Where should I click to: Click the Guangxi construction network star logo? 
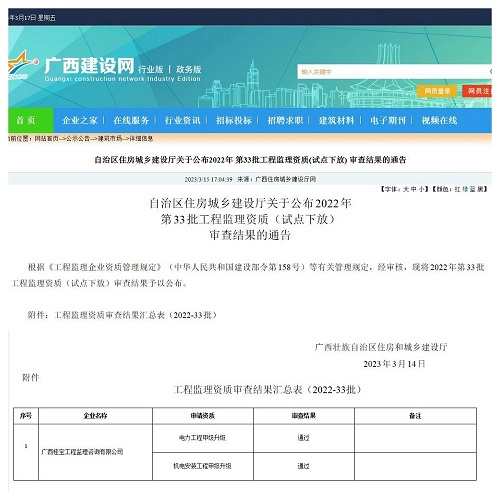[22, 65]
